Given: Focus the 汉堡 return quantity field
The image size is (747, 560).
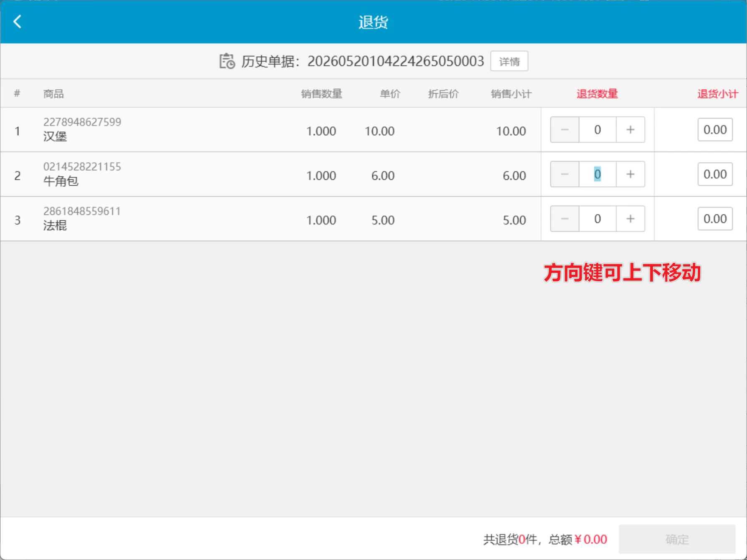Looking at the screenshot, I should coord(598,130).
